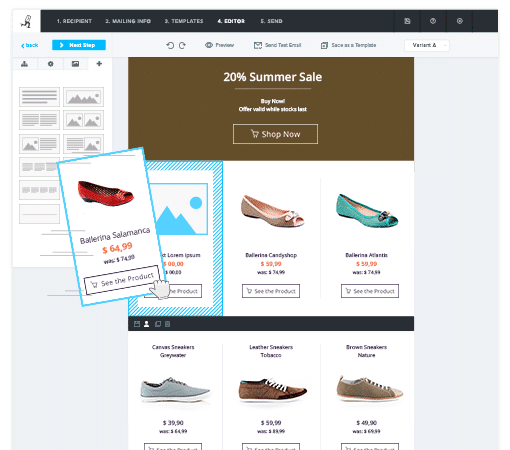The height and width of the screenshot is (450, 510).
Task: Click the runner logo icon
Action: point(26,21)
